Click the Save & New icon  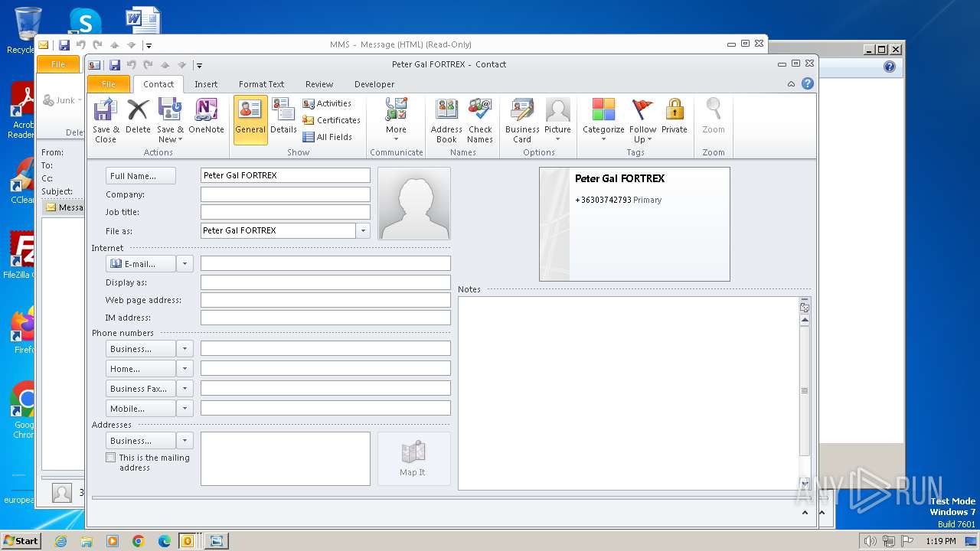pos(169,120)
